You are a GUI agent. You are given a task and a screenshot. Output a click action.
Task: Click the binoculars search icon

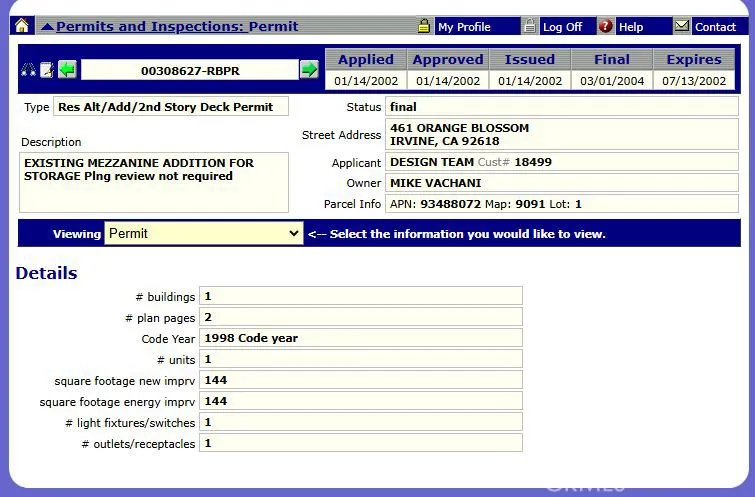(28, 70)
